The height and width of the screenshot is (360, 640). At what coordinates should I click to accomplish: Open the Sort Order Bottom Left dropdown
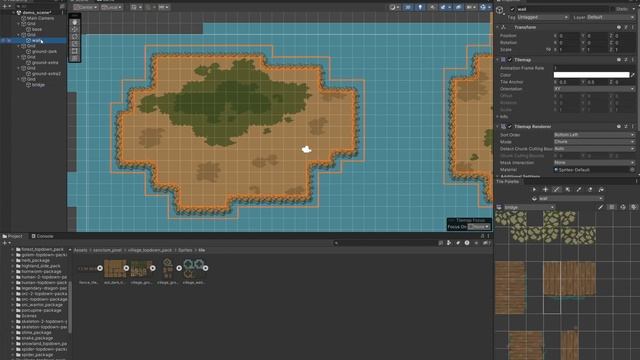point(594,135)
